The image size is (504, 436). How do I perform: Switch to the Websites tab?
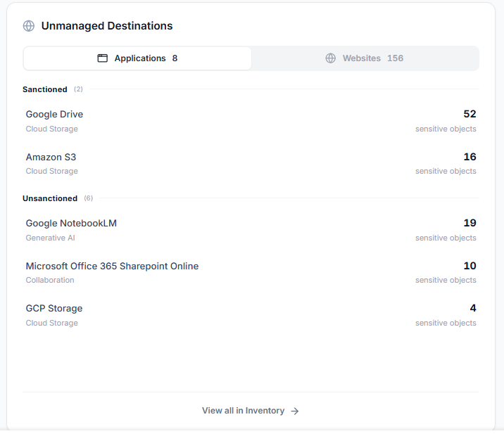[365, 58]
